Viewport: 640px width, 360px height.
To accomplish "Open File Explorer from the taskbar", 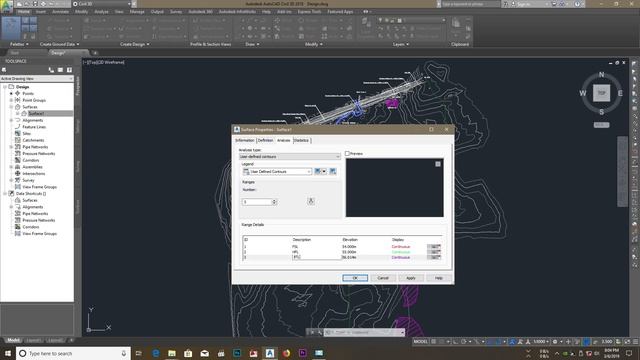I will pos(172,353).
